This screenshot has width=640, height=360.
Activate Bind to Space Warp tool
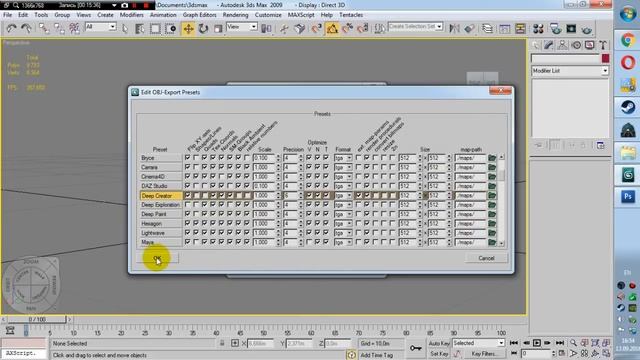point(75,28)
